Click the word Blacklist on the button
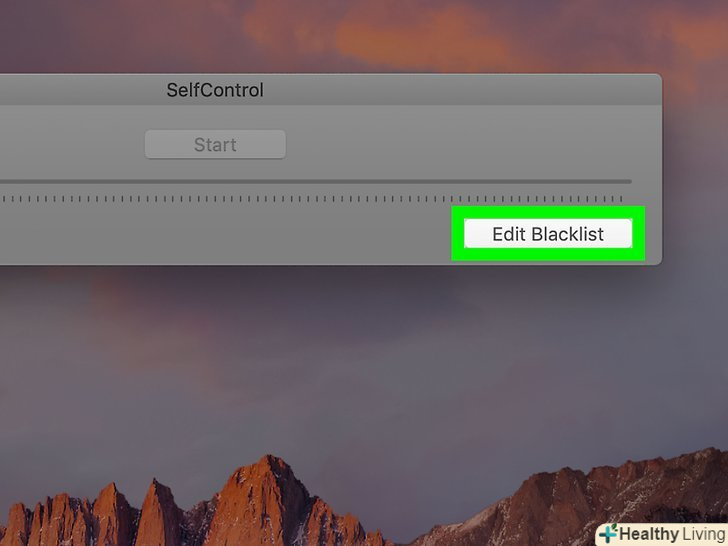728x546 pixels. [x=567, y=234]
